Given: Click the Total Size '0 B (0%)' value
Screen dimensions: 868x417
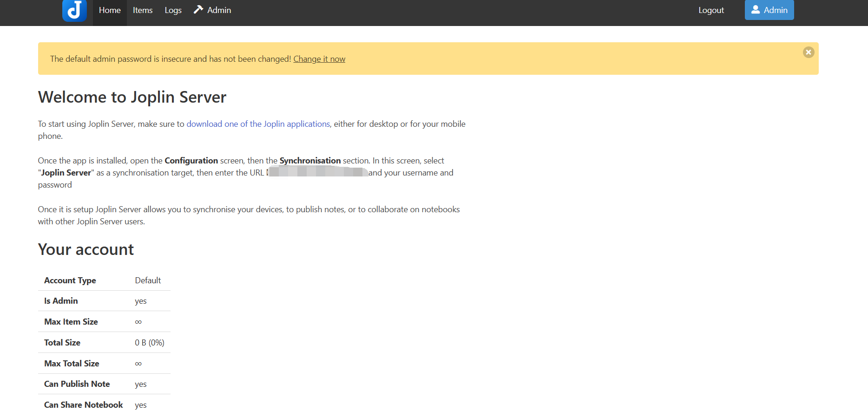Looking at the screenshot, I should (149, 343).
